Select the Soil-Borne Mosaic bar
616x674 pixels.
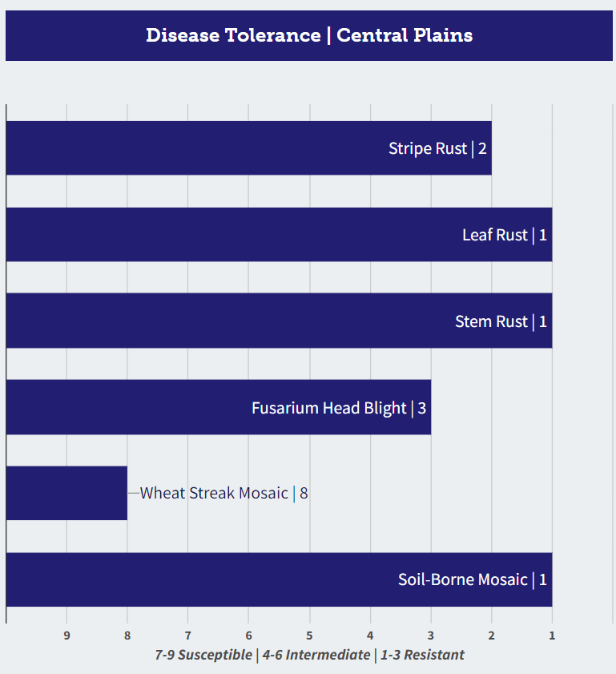tap(280, 579)
